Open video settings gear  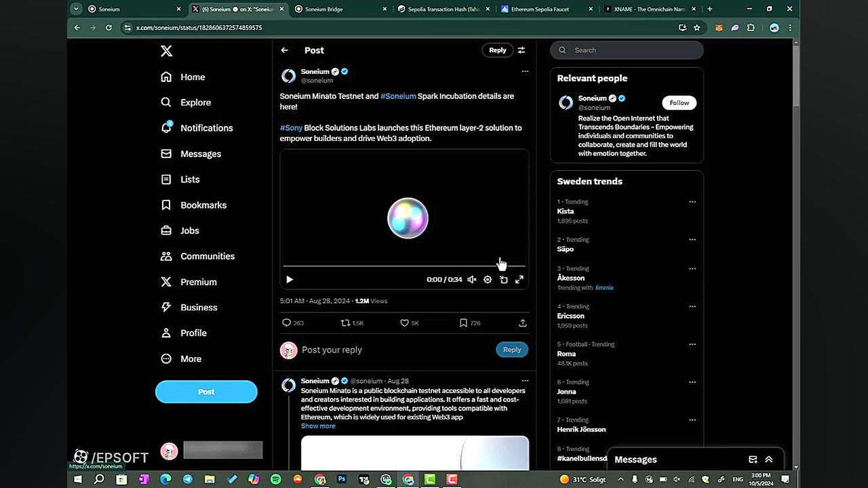point(488,279)
